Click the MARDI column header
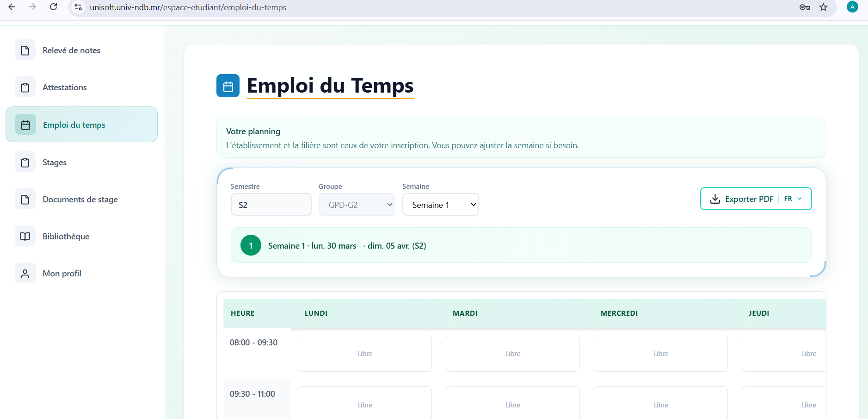This screenshot has height=419, width=868. (x=465, y=313)
